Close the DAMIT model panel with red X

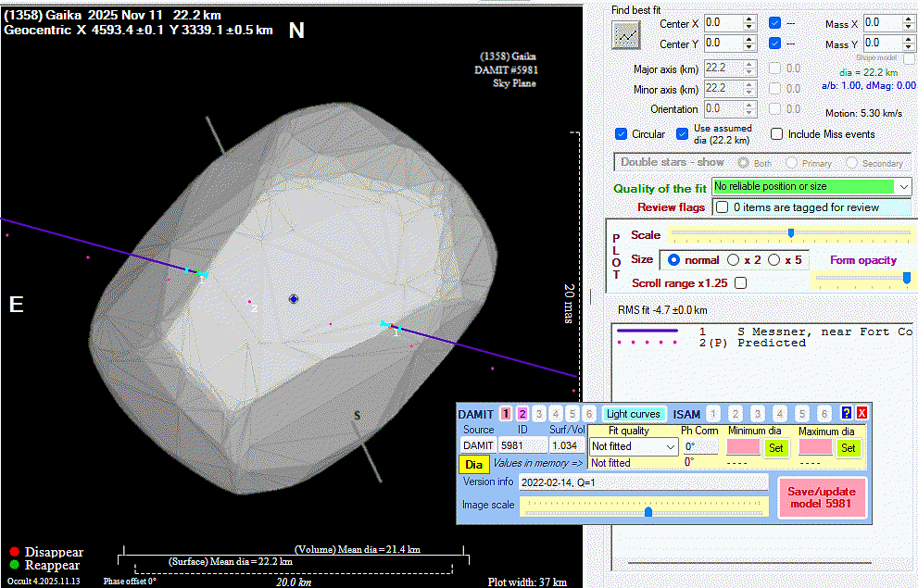[861, 413]
